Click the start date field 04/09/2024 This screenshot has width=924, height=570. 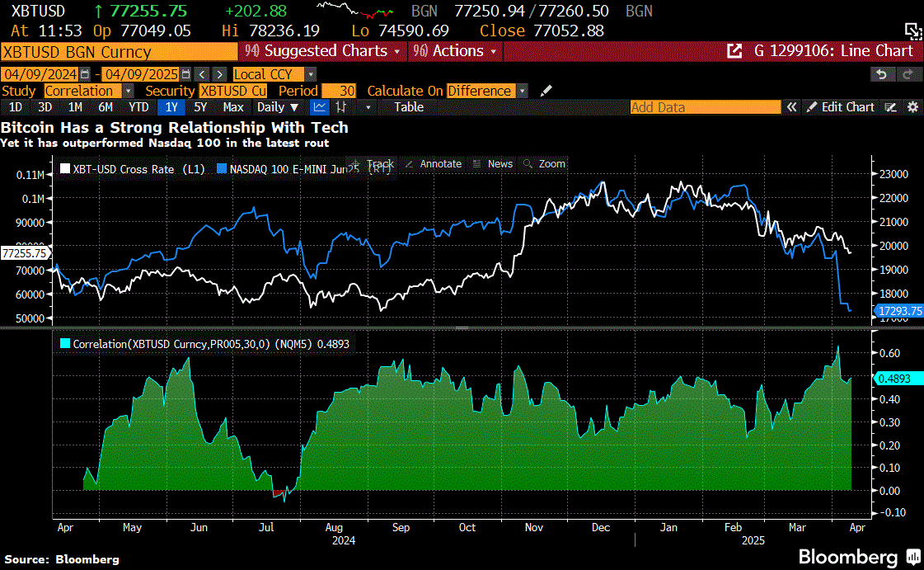coord(40,74)
